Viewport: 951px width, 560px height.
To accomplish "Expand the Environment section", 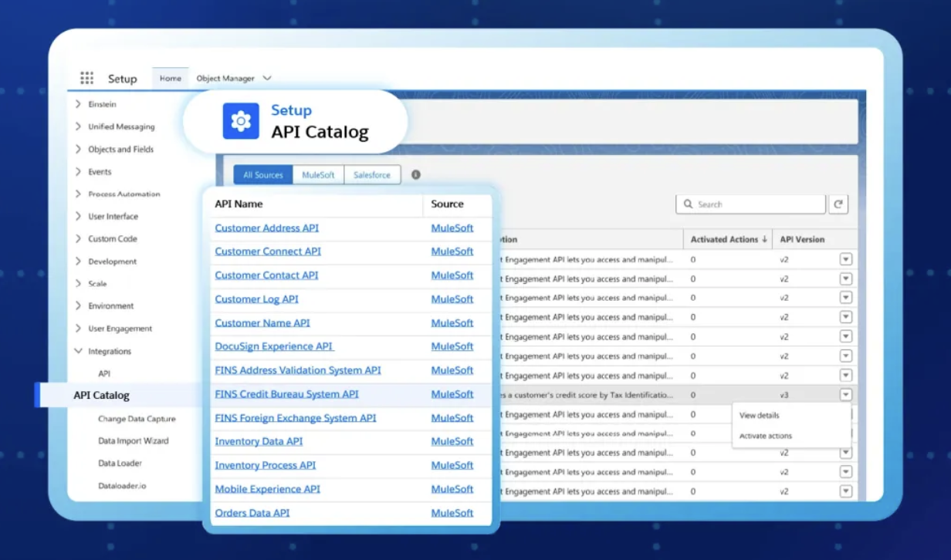I will pyautogui.click(x=78, y=305).
